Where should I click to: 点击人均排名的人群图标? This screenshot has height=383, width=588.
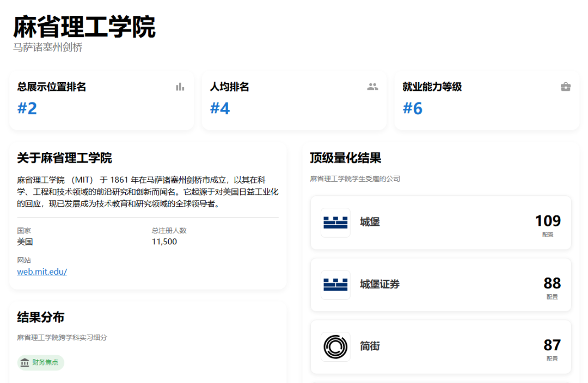pyautogui.click(x=372, y=87)
